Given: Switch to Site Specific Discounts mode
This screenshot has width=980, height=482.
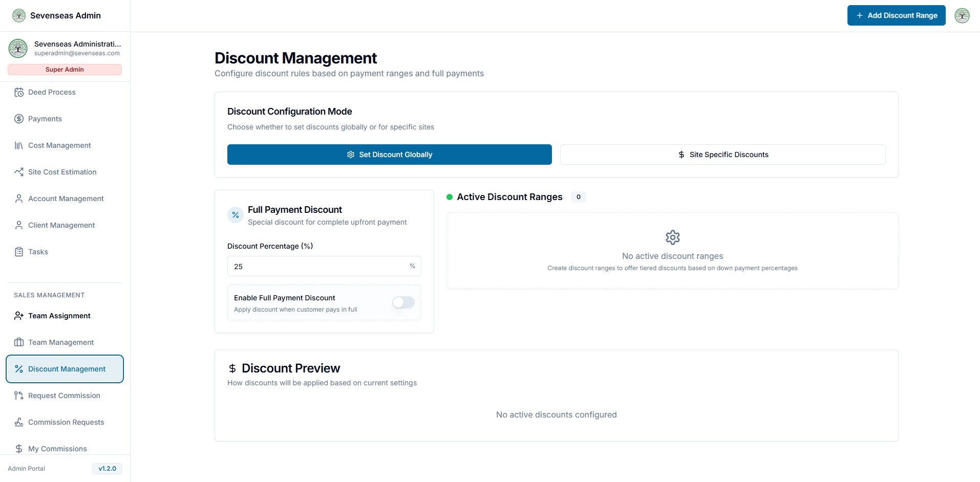Looking at the screenshot, I should (722, 155).
